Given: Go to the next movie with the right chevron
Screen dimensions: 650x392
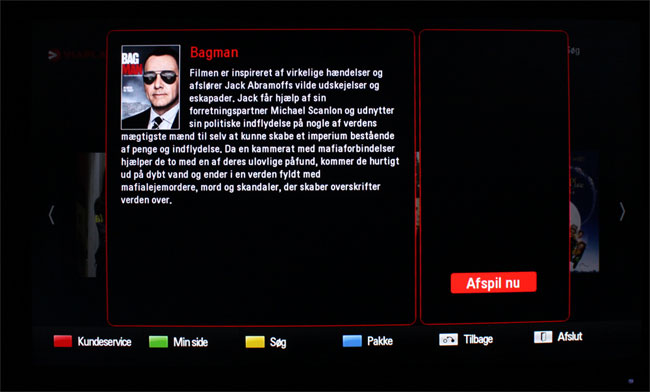Looking at the screenshot, I should point(622,212).
